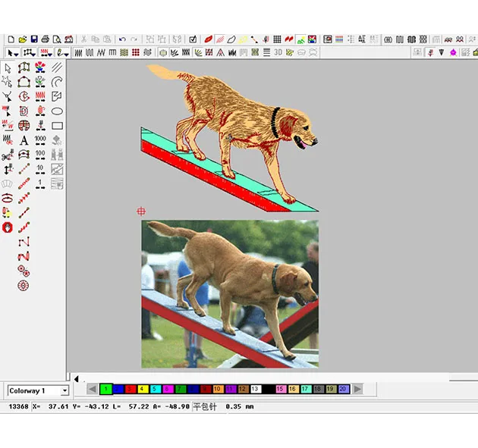This screenshot has height=448, width=478.
Task: Click the Undo arrow icon
Action: (x=122, y=39)
